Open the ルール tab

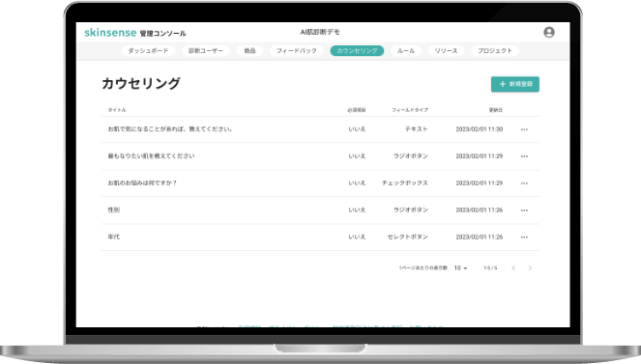[406, 50]
